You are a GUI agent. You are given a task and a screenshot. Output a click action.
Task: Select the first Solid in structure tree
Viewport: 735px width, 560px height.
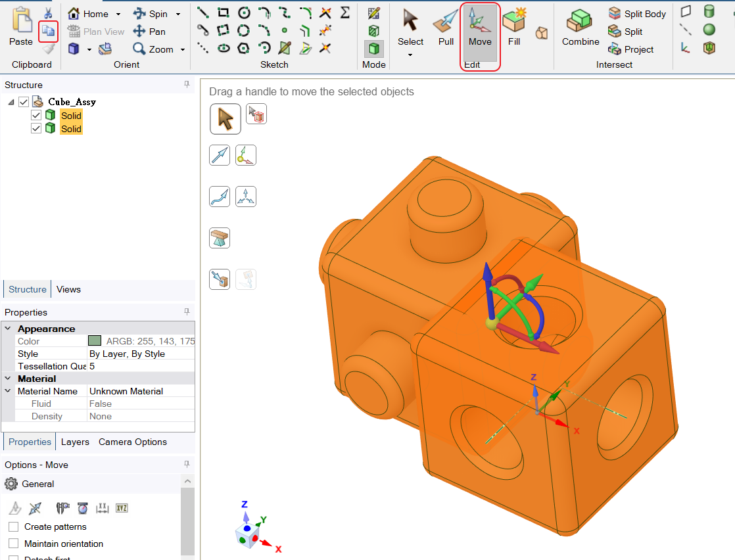71,115
